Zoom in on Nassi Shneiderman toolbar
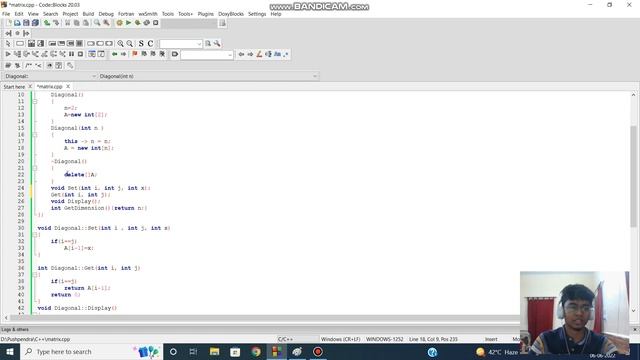Image resolution: width=640 pixels, height=360 pixels. point(120,43)
